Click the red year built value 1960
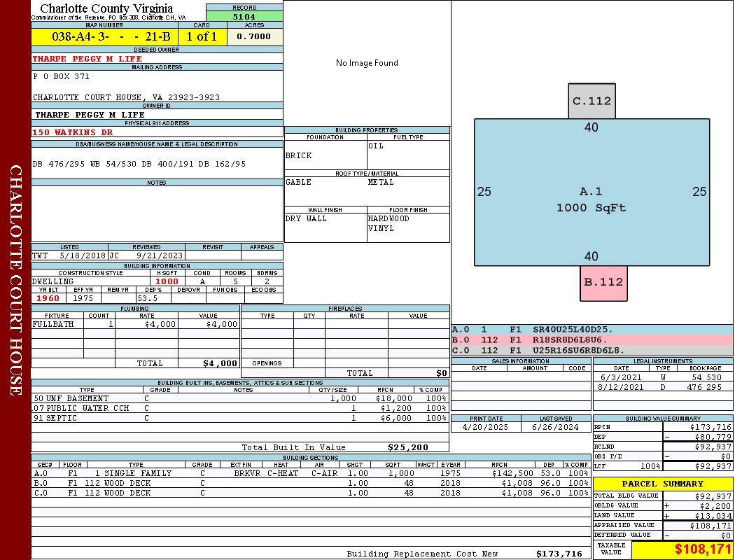This screenshot has width=735, height=560. [x=48, y=298]
